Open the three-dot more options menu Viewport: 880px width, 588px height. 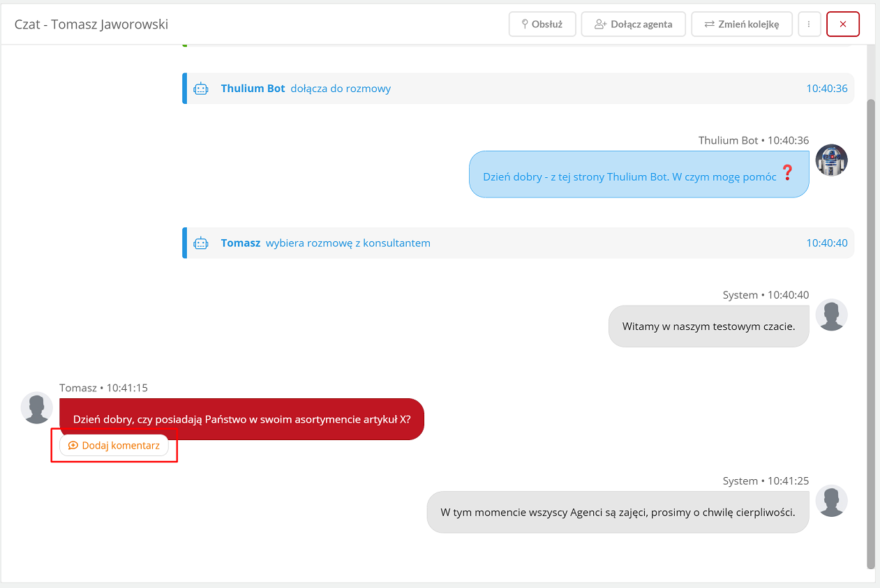(x=809, y=24)
